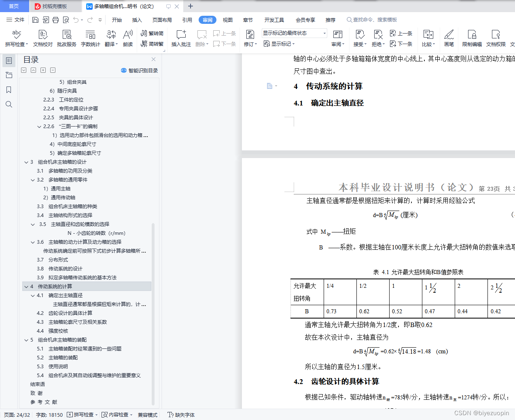515x420 pixels.
Task: Open the translate tool (翻译)
Action: (111, 38)
